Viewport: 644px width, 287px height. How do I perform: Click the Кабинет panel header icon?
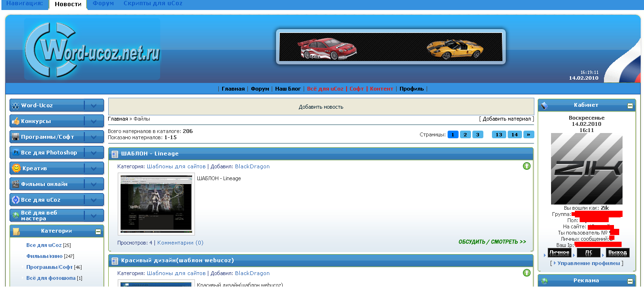(x=545, y=105)
